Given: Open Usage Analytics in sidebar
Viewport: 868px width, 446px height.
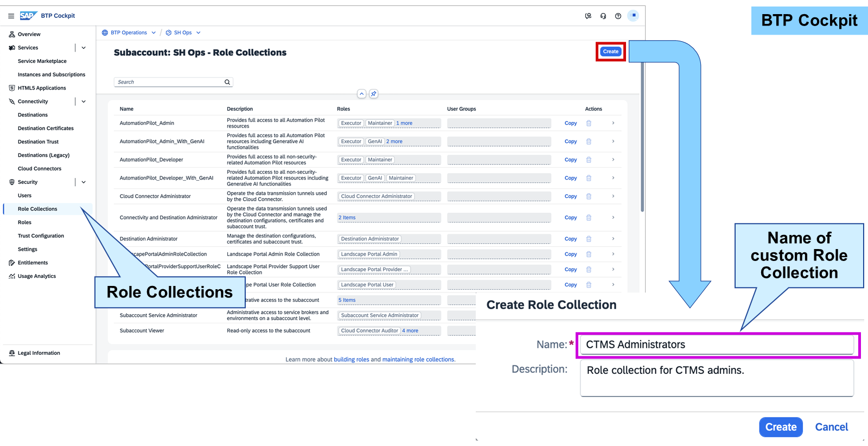Looking at the screenshot, I should pyautogui.click(x=37, y=276).
